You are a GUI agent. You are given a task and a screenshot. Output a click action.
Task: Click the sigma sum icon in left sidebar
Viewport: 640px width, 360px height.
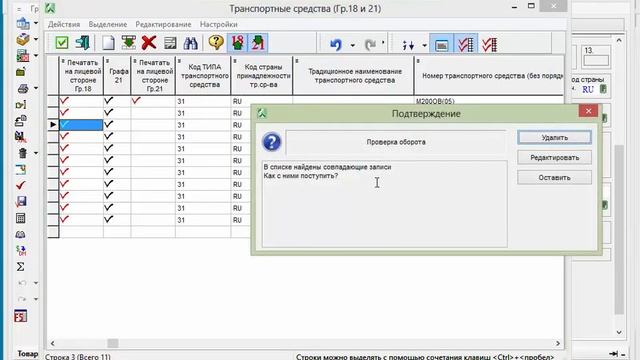point(21,267)
